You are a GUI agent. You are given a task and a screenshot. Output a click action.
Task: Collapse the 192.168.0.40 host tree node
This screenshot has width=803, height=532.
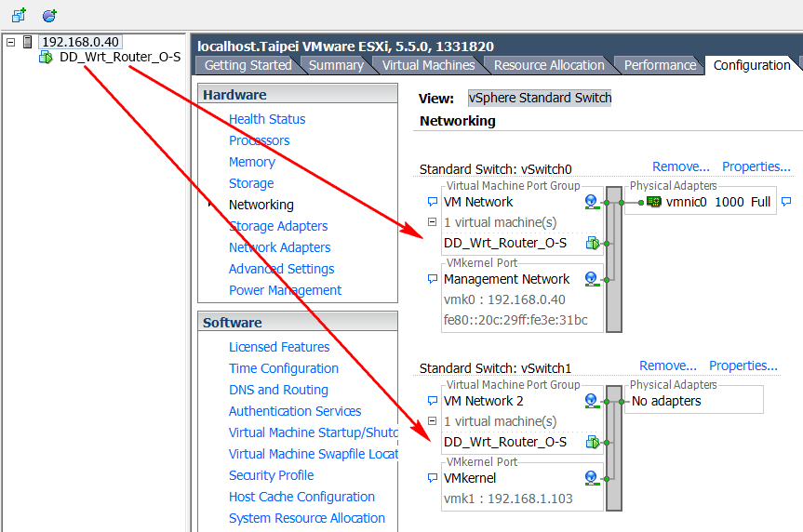tap(11, 42)
